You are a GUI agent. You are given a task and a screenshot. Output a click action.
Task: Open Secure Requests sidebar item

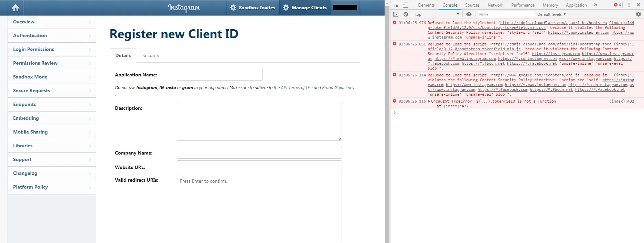52,91
